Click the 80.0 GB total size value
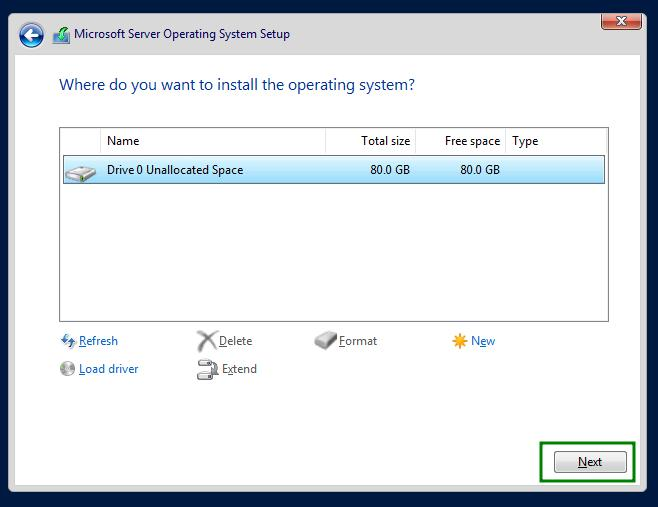658x507 pixels. point(390,170)
